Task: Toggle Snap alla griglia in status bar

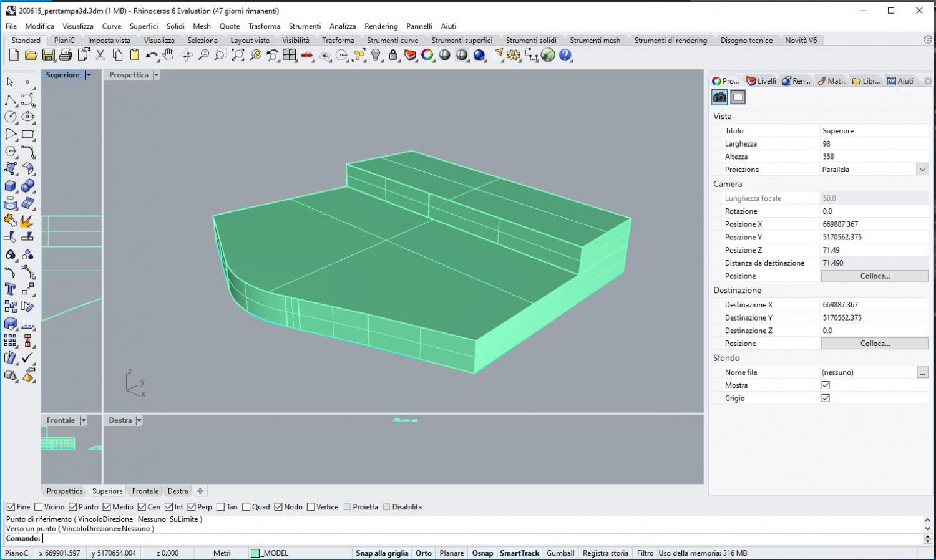Action: (x=381, y=553)
